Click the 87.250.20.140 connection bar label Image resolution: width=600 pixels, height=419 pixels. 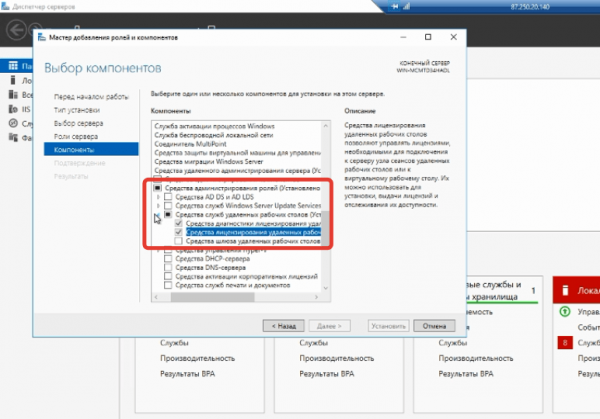530,7
